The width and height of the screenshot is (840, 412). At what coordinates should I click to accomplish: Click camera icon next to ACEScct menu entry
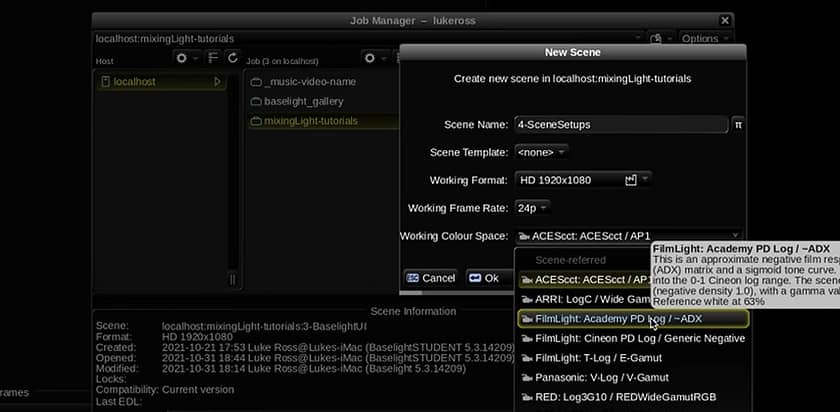tap(527, 280)
